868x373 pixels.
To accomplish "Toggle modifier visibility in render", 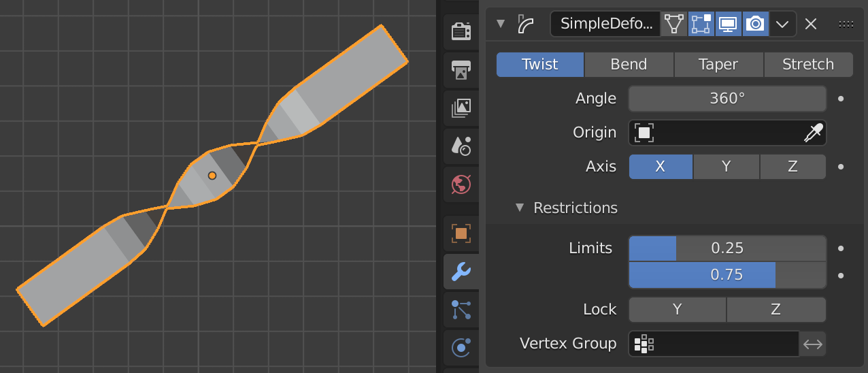I will [x=755, y=24].
